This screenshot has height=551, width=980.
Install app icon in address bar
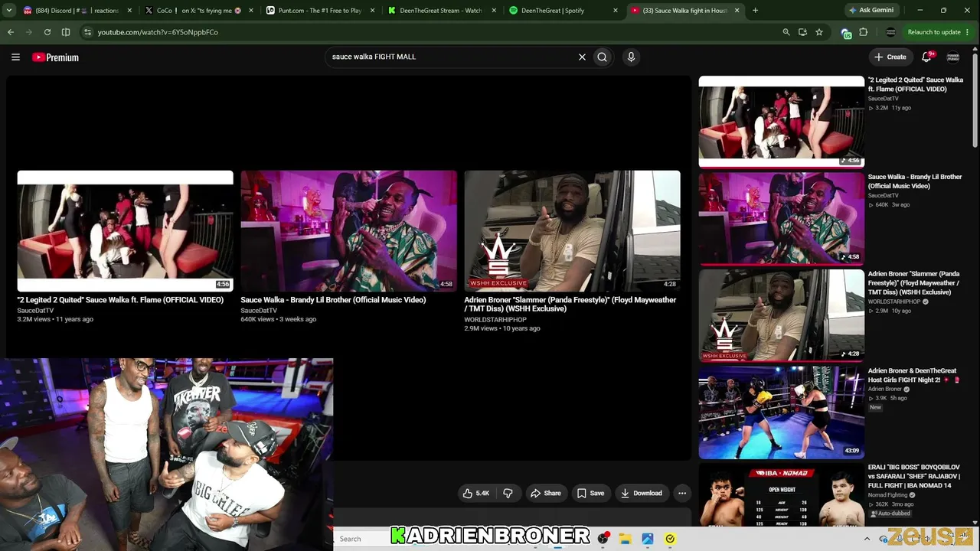click(802, 32)
